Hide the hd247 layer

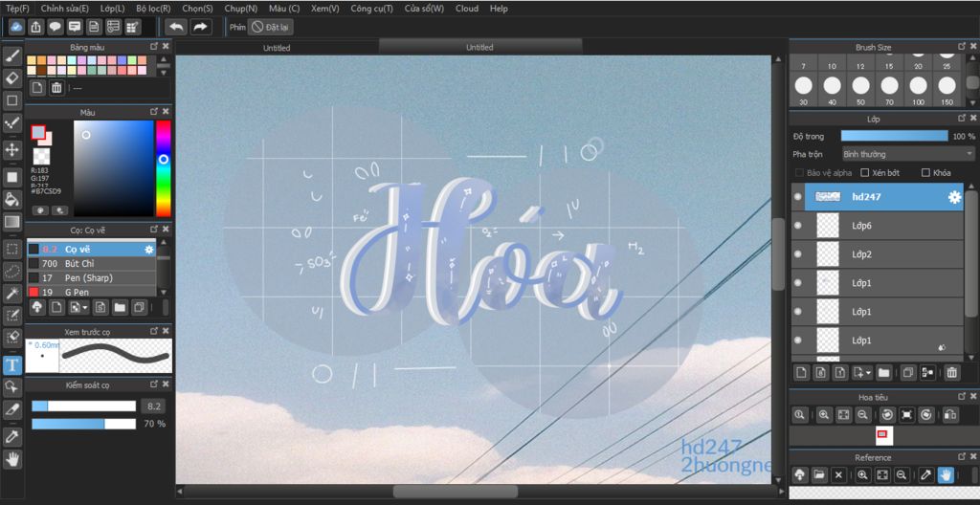pyautogui.click(x=797, y=197)
